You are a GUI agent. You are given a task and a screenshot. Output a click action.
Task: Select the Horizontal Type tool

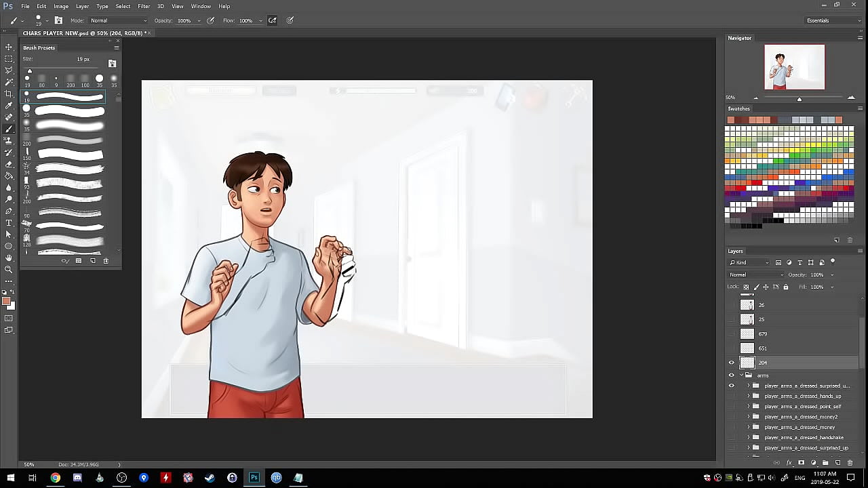coord(9,222)
